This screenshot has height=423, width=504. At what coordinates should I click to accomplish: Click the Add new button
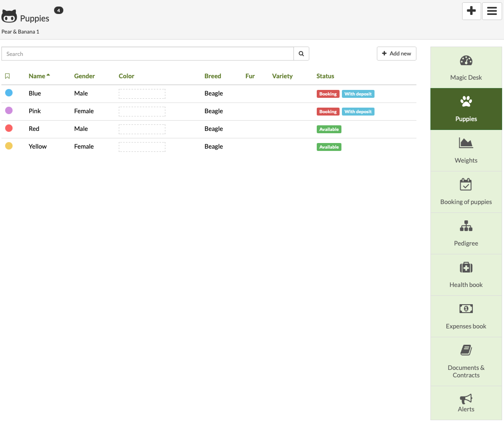click(396, 54)
